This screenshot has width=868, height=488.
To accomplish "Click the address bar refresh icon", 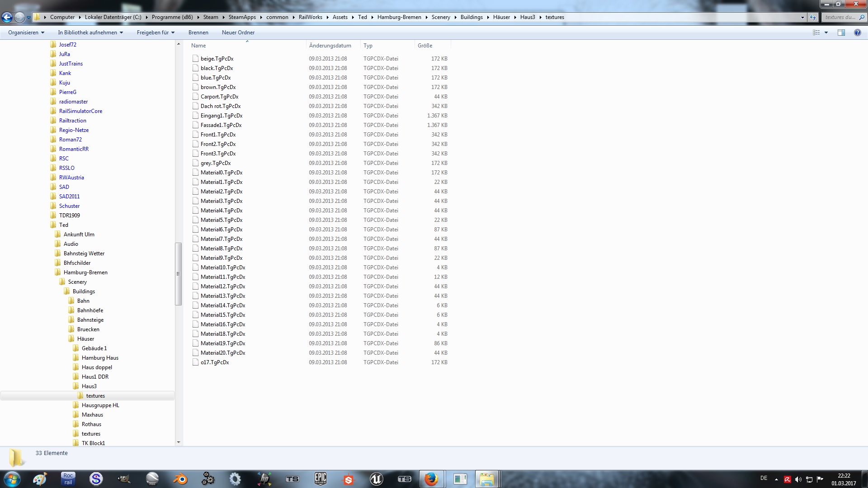I will [x=813, y=17].
